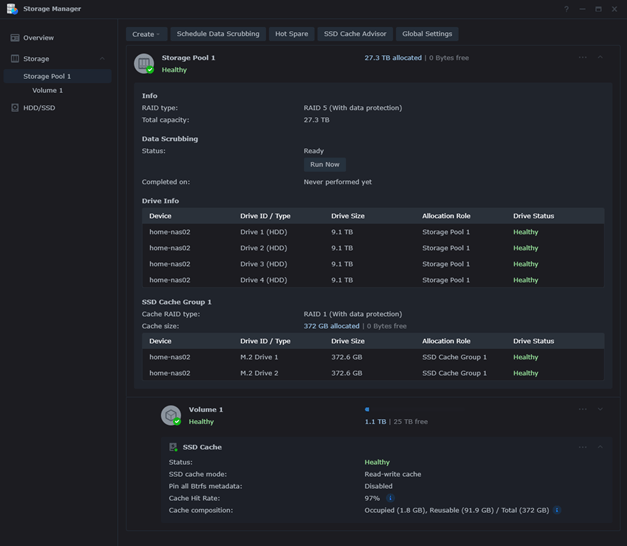Expand the Volume 1 panel chevron

tap(600, 409)
